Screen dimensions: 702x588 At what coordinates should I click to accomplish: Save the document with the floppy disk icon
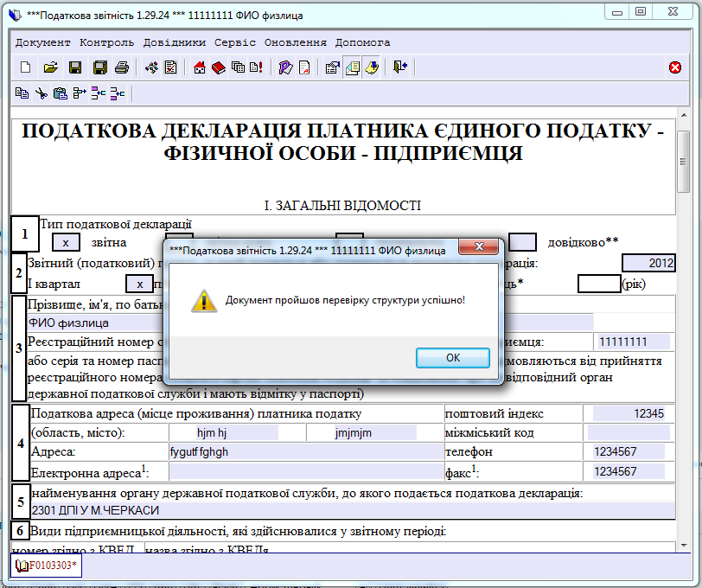(75, 67)
